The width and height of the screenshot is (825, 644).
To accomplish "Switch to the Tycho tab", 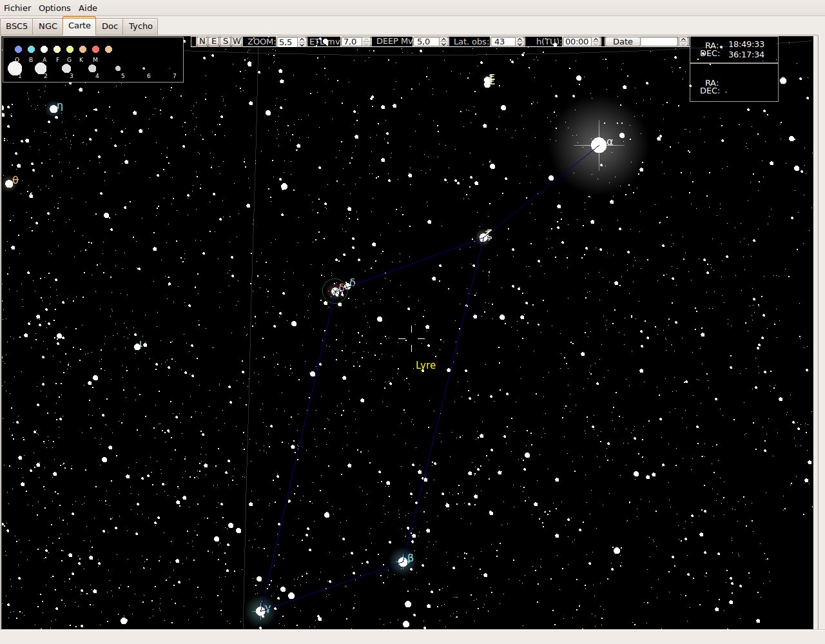I will 141,26.
